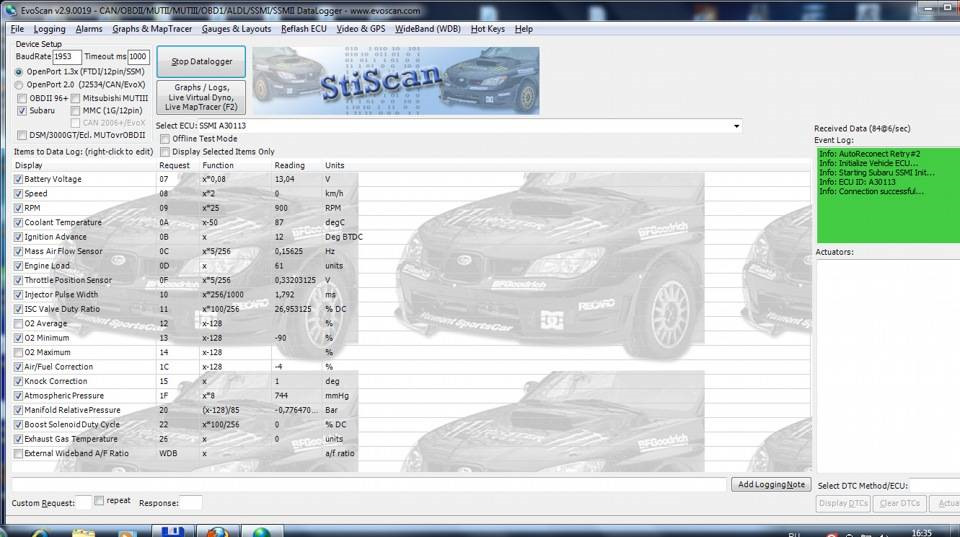This screenshot has width=960, height=537.
Task: Open the Logging menu
Action: [49, 29]
